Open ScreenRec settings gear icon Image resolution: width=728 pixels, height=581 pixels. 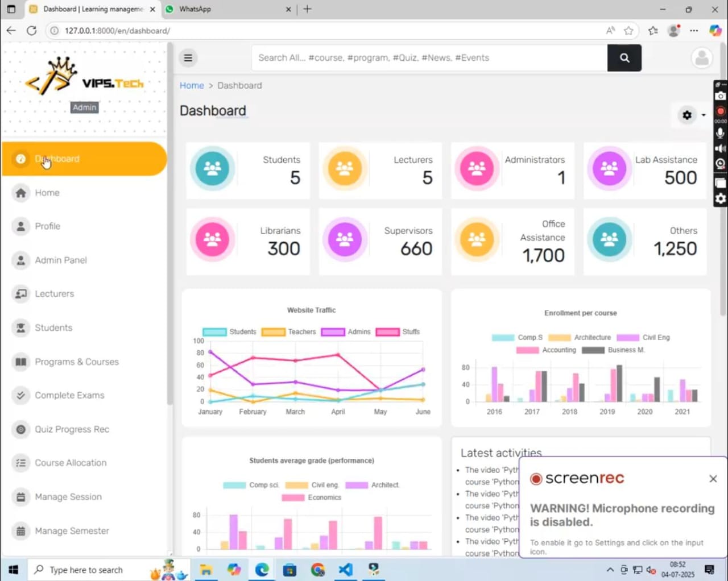721,198
